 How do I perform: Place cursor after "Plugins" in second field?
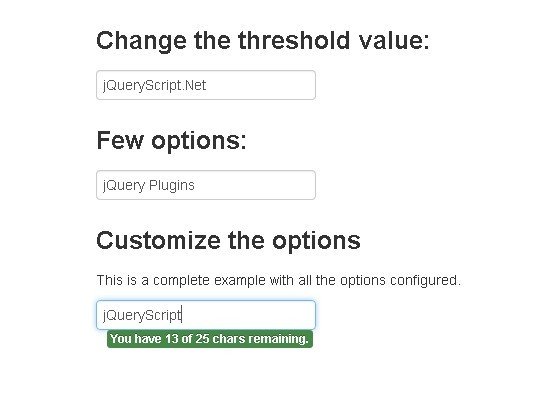195,185
